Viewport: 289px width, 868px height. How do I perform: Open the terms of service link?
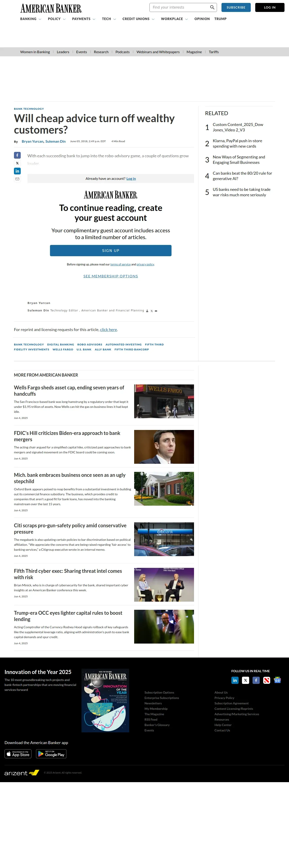pos(120,265)
